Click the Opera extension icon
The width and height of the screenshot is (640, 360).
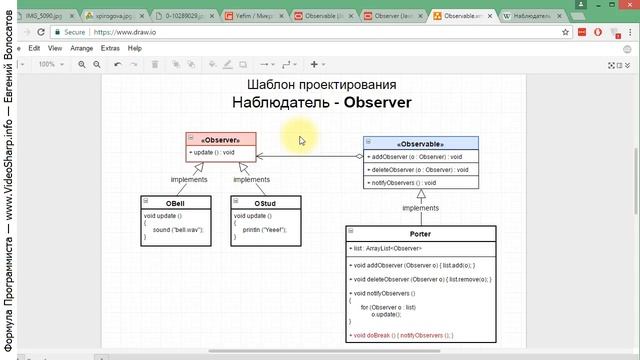pyautogui.click(x=598, y=32)
